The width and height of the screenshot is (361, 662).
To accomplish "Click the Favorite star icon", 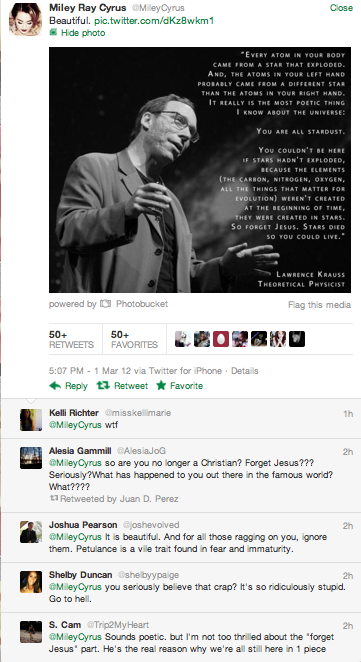I will pos(161,385).
